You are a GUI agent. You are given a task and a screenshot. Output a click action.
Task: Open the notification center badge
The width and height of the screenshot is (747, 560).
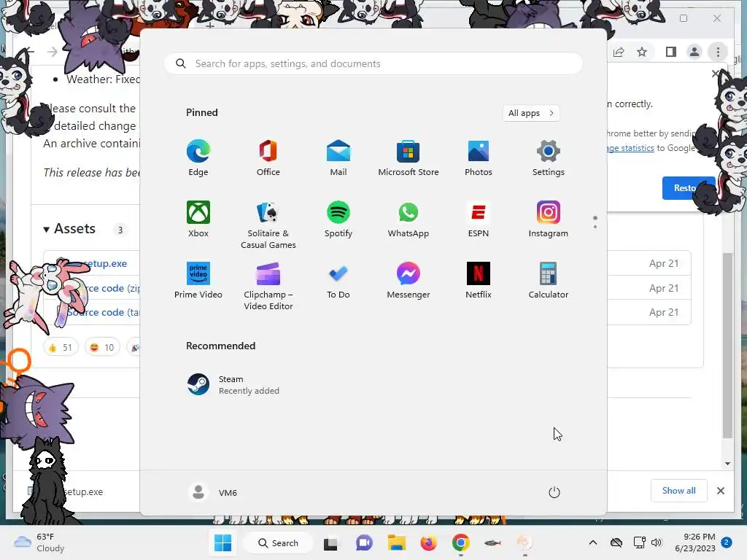click(x=727, y=542)
